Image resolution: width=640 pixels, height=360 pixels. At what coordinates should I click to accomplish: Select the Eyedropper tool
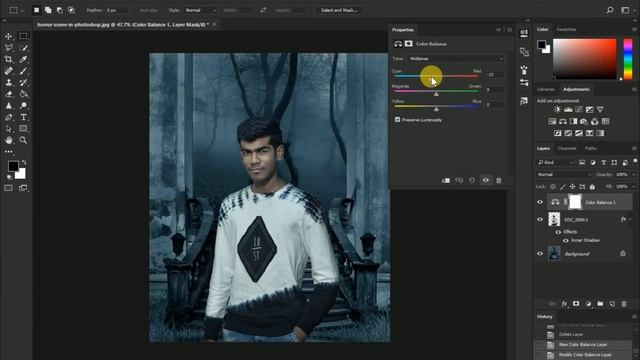click(23, 59)
